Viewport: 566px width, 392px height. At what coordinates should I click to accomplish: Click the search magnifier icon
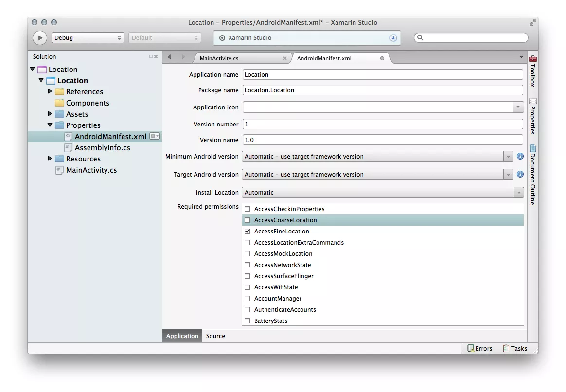pyautogui.click(x=420, y=37)
